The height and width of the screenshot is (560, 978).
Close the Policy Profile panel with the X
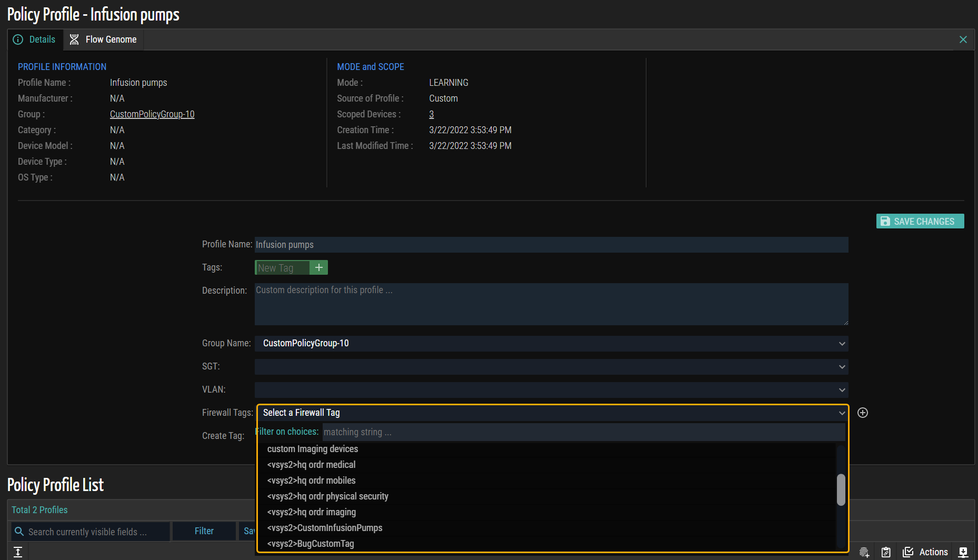coord(963,39)
